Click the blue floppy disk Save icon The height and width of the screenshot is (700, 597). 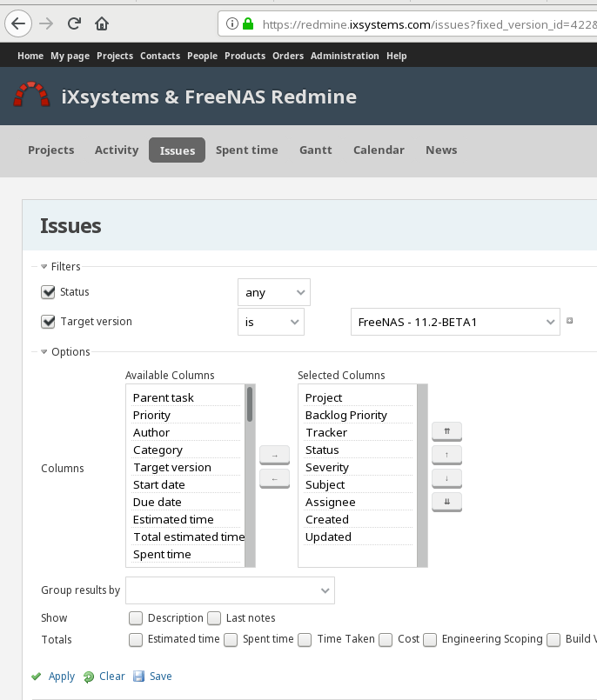pos(139,677)
